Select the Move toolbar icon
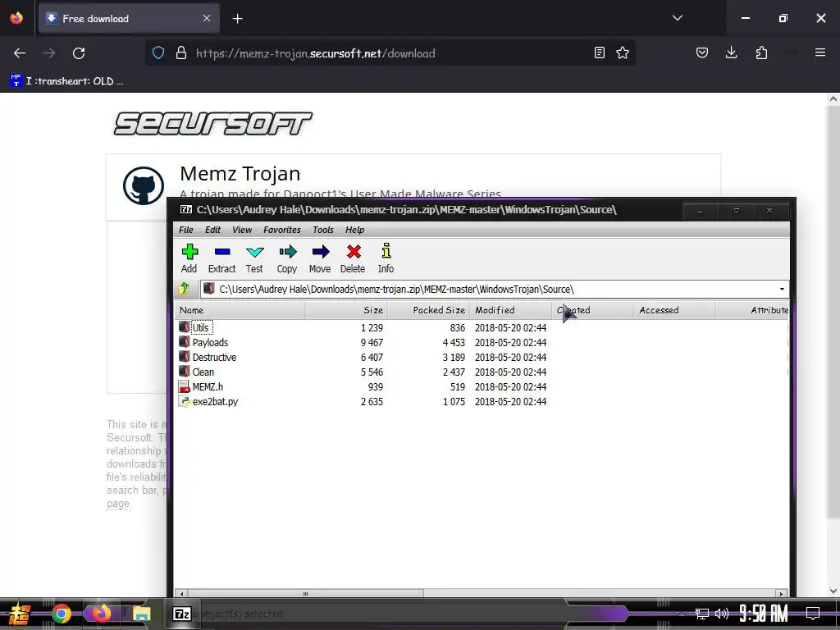 (321, 258)
